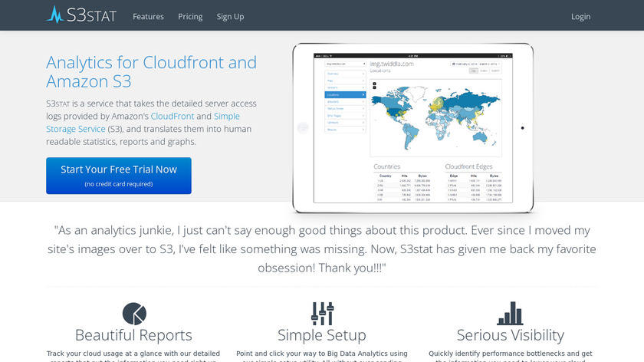Image resolution: width=644 pixels, height=362 pixels.
Task: Click the pie chart Beautiful Reports icon
Action: coord(134,314)
